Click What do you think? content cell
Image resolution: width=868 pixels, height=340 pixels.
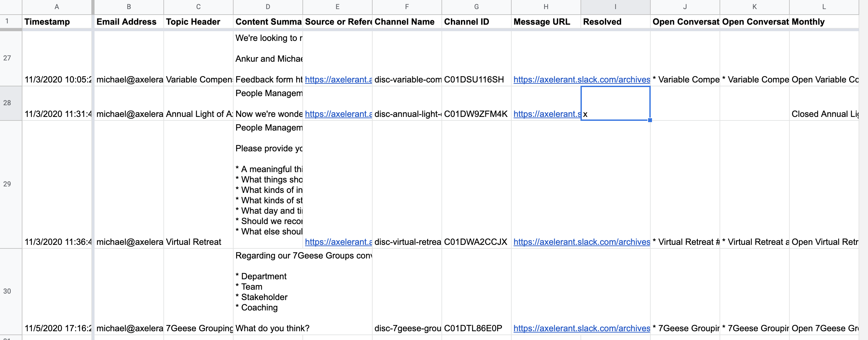268,292
